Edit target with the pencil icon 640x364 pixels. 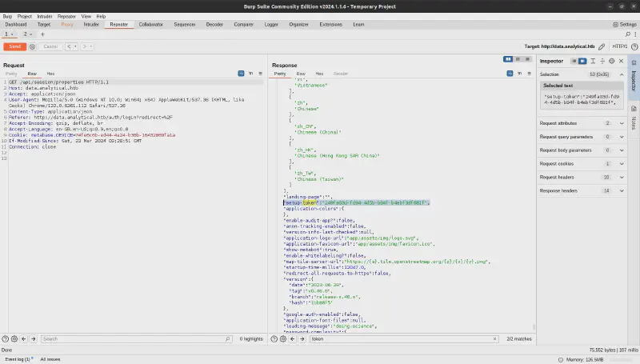coord(602,47)
